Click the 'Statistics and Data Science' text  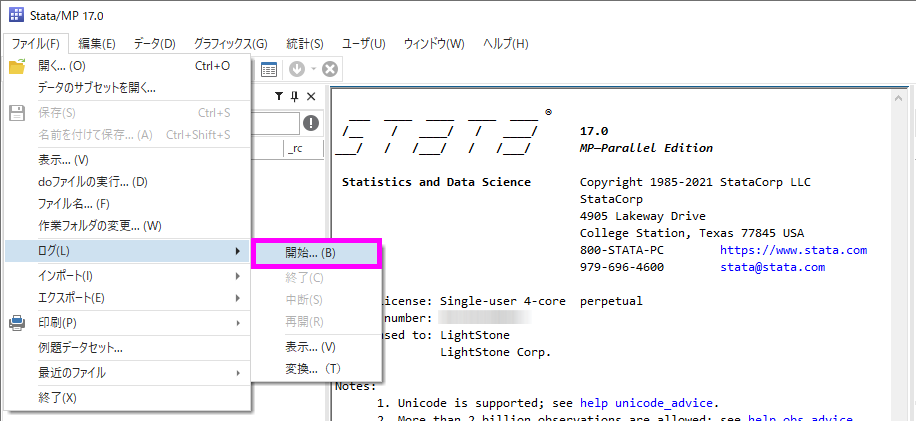436,182
